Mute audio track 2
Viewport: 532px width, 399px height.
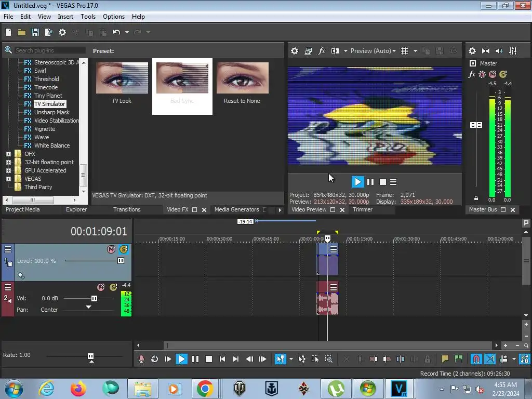pyautogui.click(x=101, y=287)
